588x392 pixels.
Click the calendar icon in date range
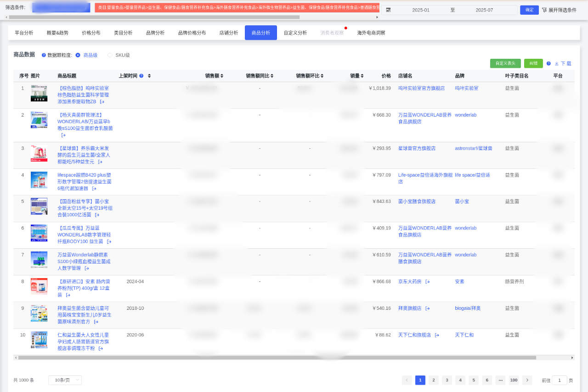pyautogui.click(x=388, y=10)
